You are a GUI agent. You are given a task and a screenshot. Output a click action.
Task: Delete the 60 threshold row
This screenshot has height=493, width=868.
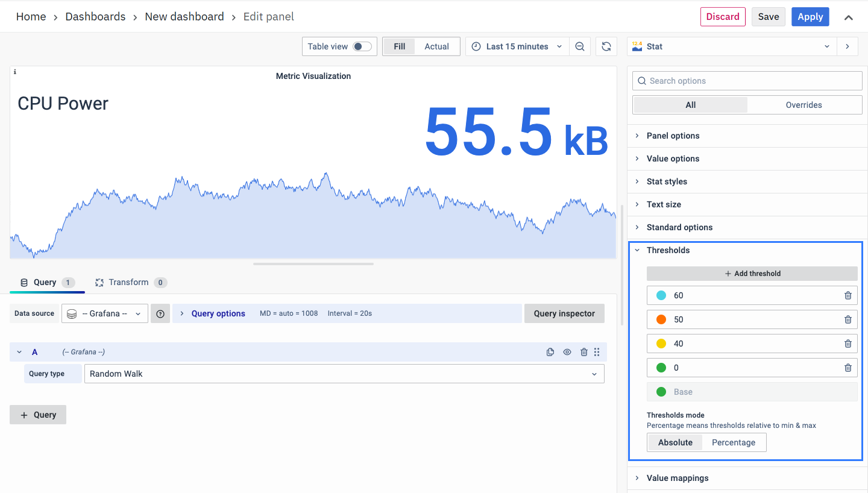[848, 295]
